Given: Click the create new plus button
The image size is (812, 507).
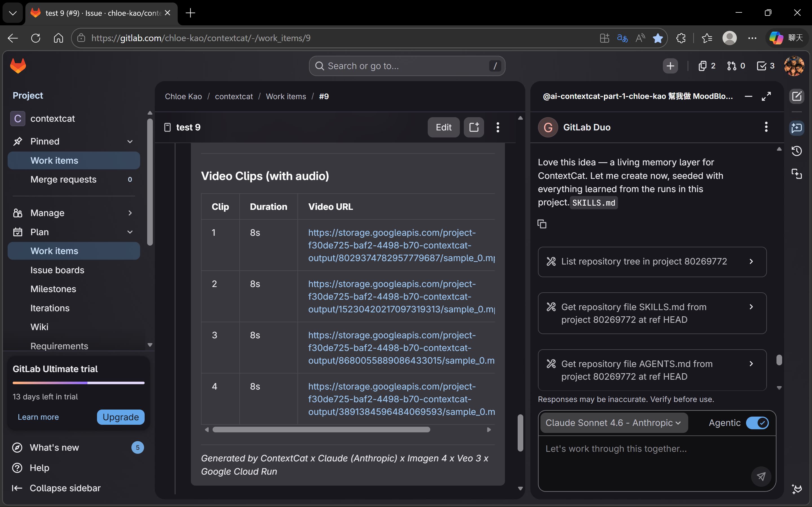Looking at the screenshot, I should pyautogui.click(x=670, y=66).
